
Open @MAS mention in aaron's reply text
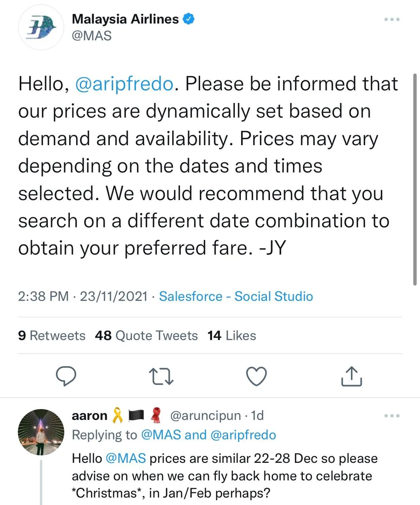tap(126, 458)
